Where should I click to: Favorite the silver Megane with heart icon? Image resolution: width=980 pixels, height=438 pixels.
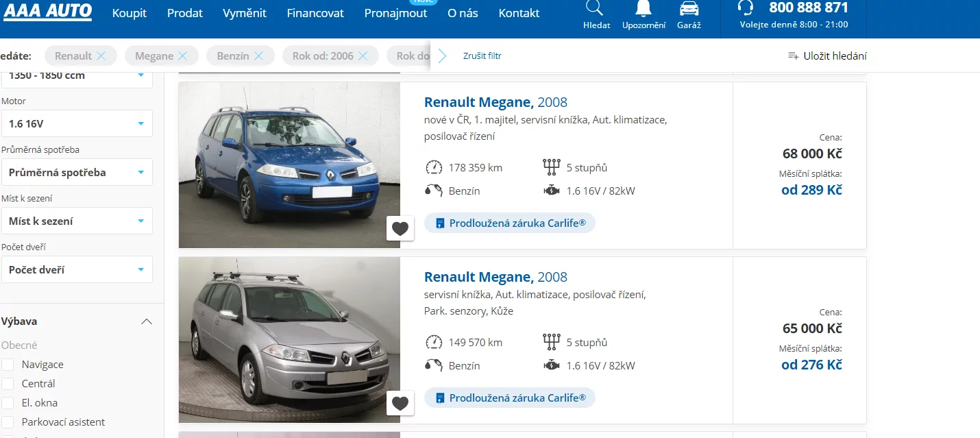coord(400,403)
